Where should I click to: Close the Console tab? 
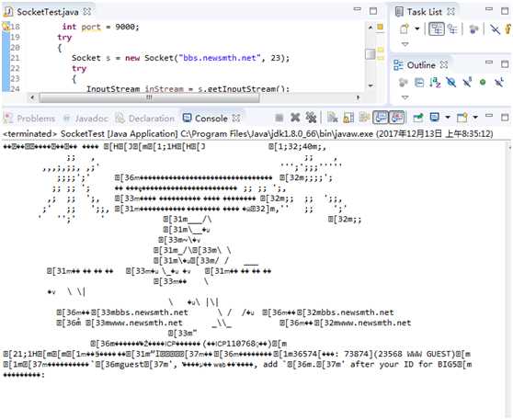click(x=236, y=118)
